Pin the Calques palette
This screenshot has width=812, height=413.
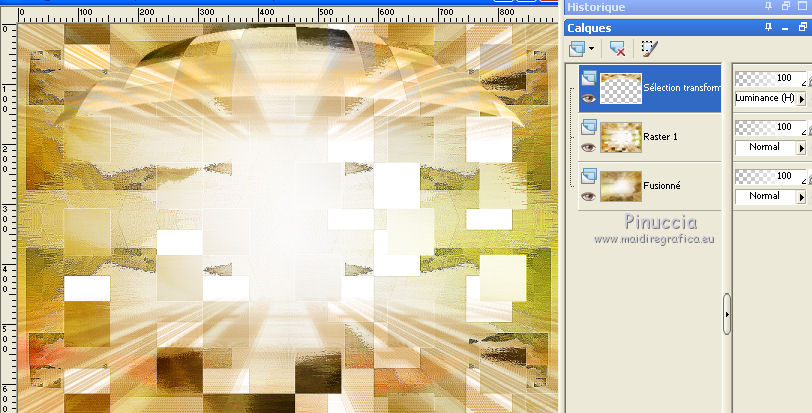(768, 27)
